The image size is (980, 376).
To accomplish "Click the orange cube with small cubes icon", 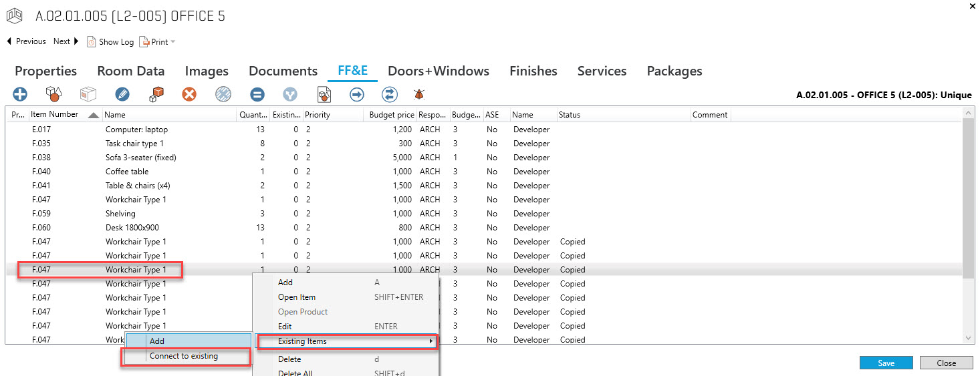I will point(156,95).
